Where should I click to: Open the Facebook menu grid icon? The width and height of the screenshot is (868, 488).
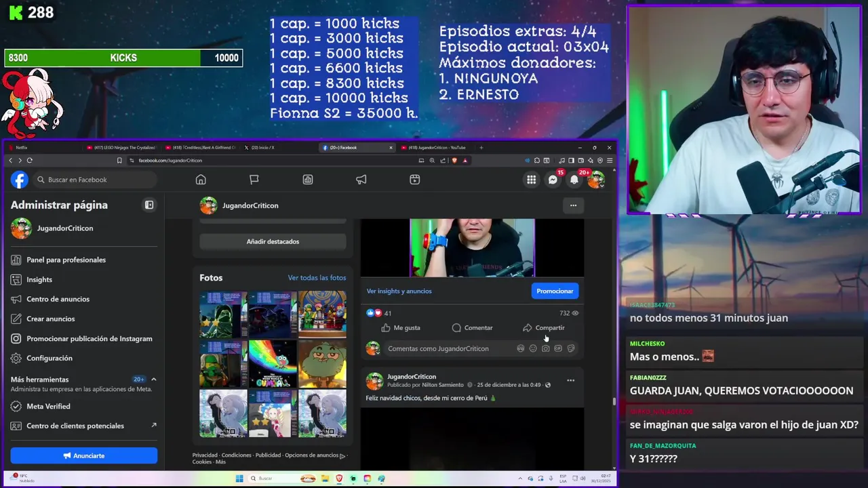coord(532,180)
